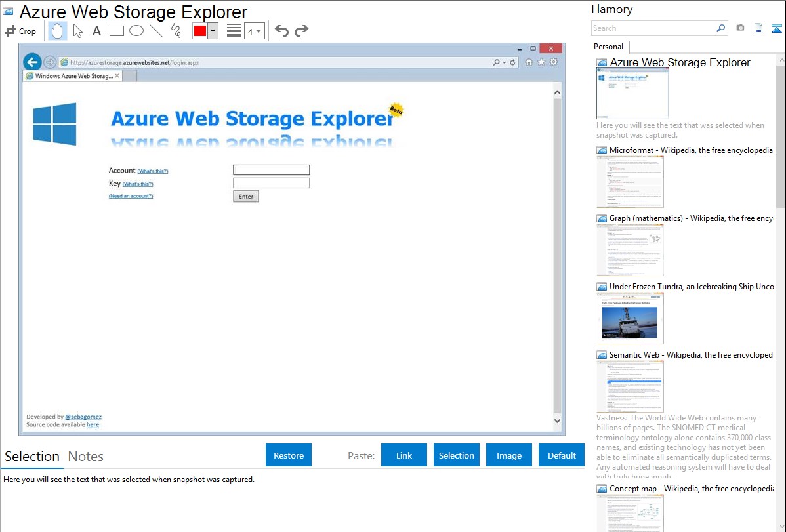Image resolution: width=786 pixels, height=532 pixels.
Task: Click the line thickness lines icon
Action: (x=234, y=31)
